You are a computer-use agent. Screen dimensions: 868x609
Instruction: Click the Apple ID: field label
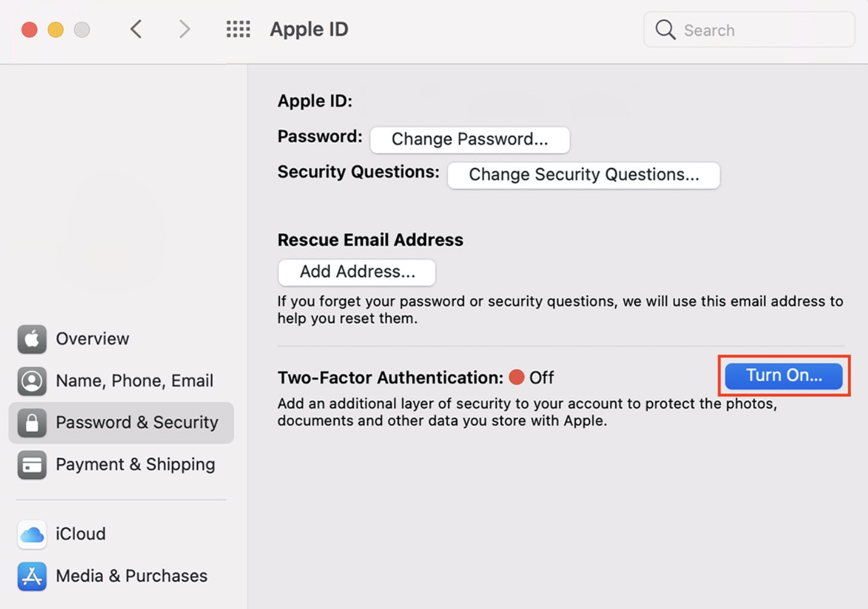315,101
